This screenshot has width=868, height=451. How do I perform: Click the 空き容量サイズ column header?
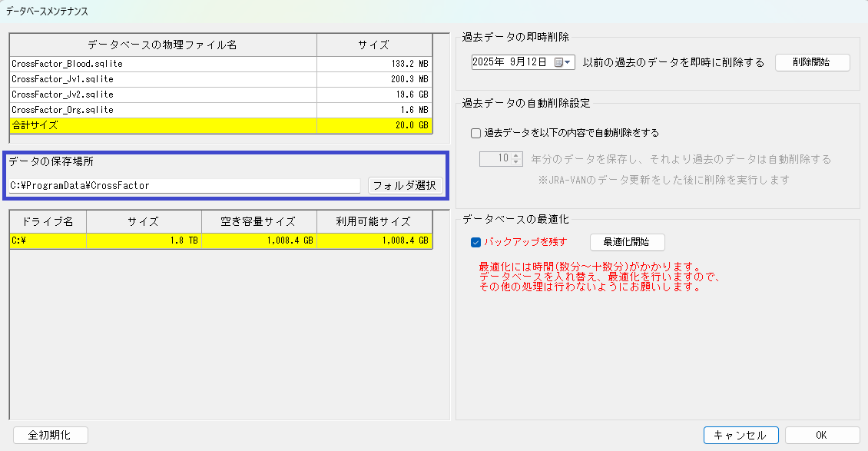click(x=259, y=221)
